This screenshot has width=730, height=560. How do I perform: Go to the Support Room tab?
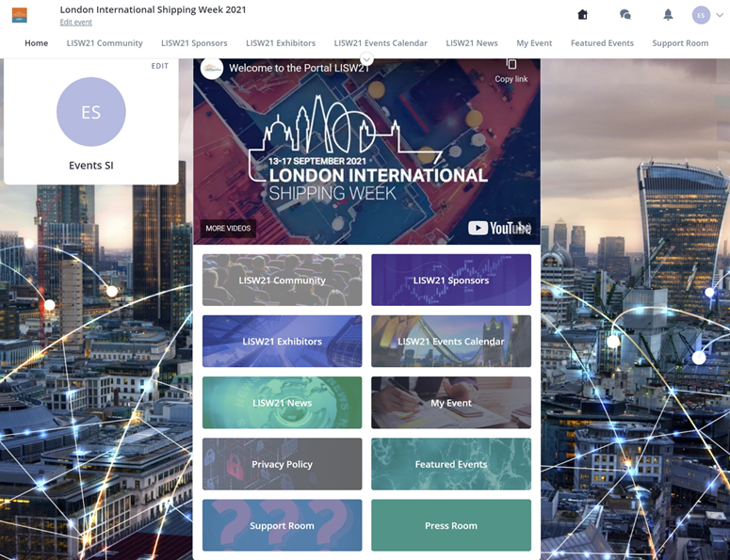(x=680, y=43)
